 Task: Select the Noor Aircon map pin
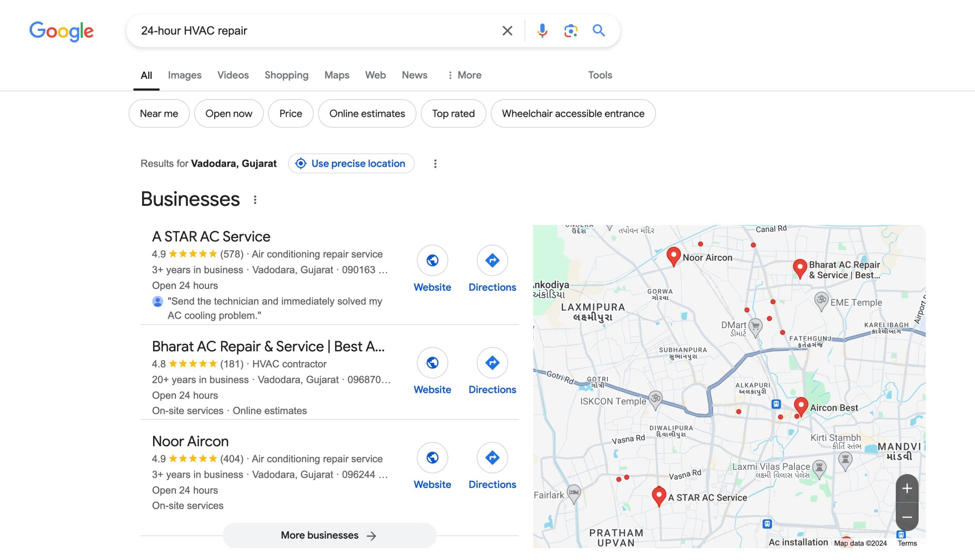(x=673, y=256)
